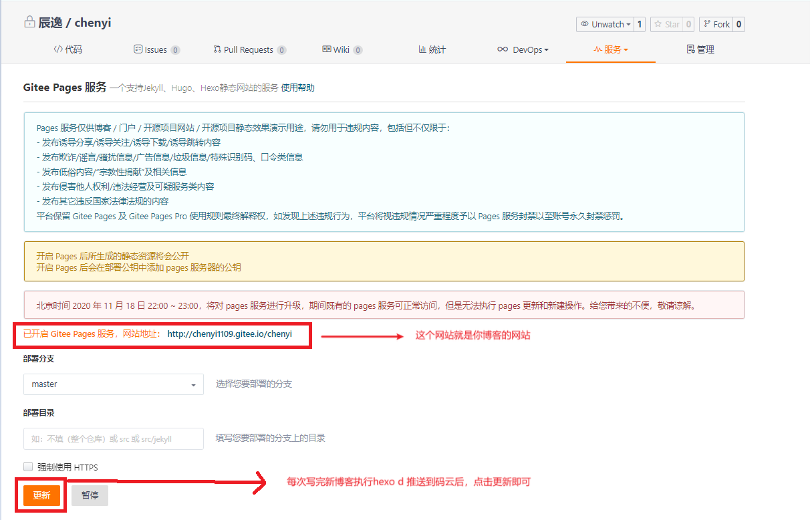Screen dimensions: 812x520
Task: Focus the 部署目录 directory input field
Action: (114, 438)
